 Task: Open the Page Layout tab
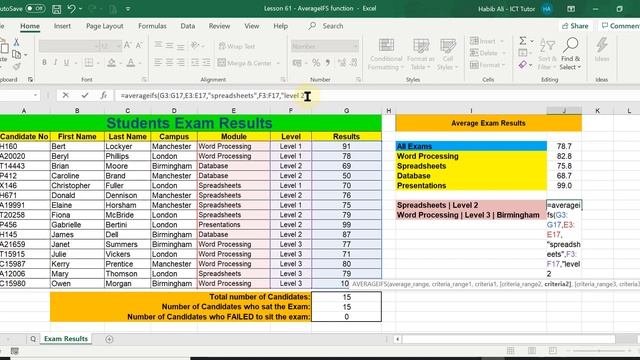tap(104, 26)
